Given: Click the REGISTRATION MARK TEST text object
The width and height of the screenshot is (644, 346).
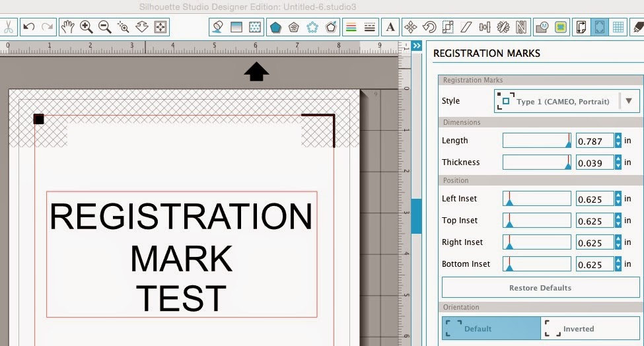Looking at the screenshot, I should 182,254.
